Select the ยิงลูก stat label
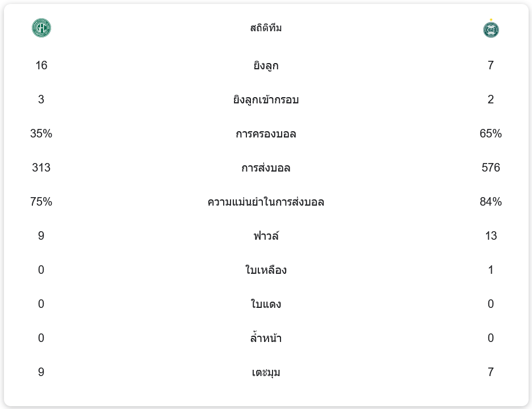The image size is (532, 409). 266,66
